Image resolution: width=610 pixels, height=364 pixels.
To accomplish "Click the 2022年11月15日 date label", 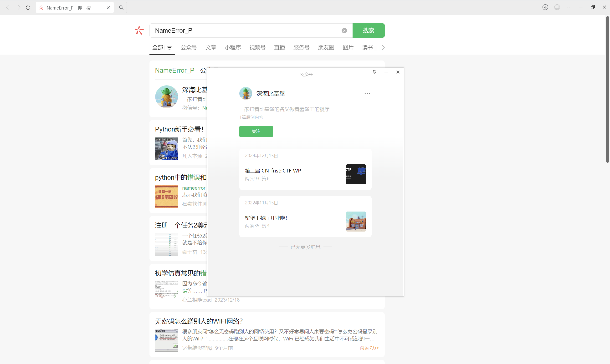I will coord(261,203).
